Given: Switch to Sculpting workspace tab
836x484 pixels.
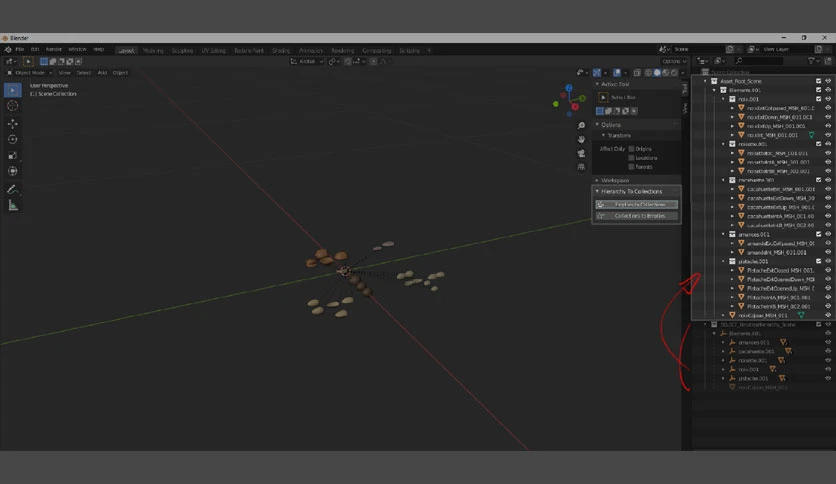Looking at the screenshot, I should 182,51.
